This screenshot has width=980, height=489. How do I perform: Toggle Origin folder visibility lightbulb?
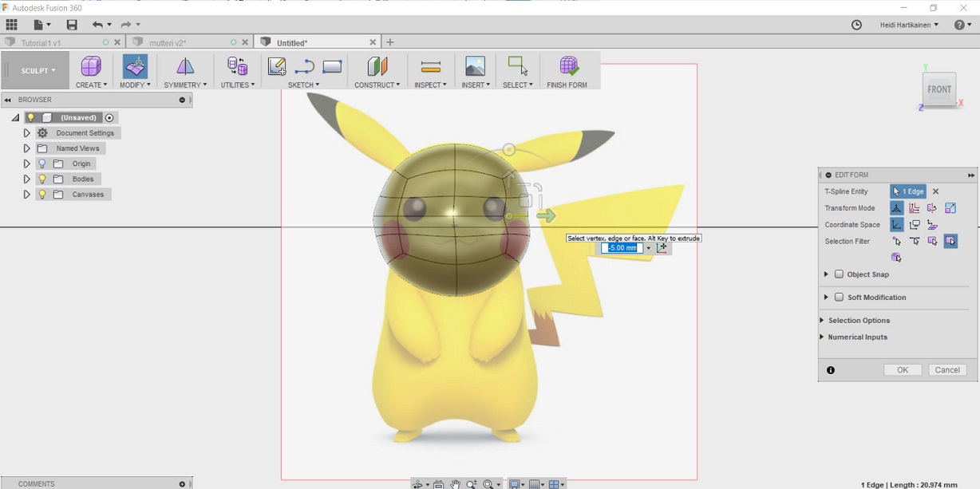click(42, 164)
